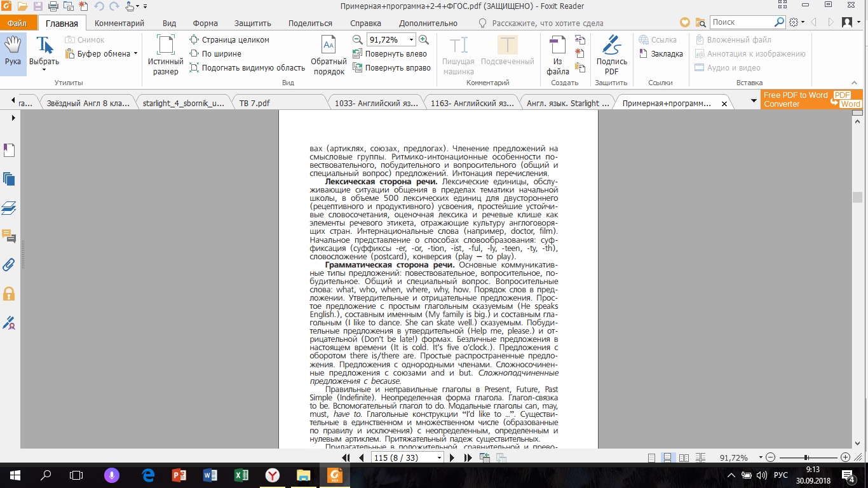Open the Bookmarks panel in left sidebar

coord(9,151)
